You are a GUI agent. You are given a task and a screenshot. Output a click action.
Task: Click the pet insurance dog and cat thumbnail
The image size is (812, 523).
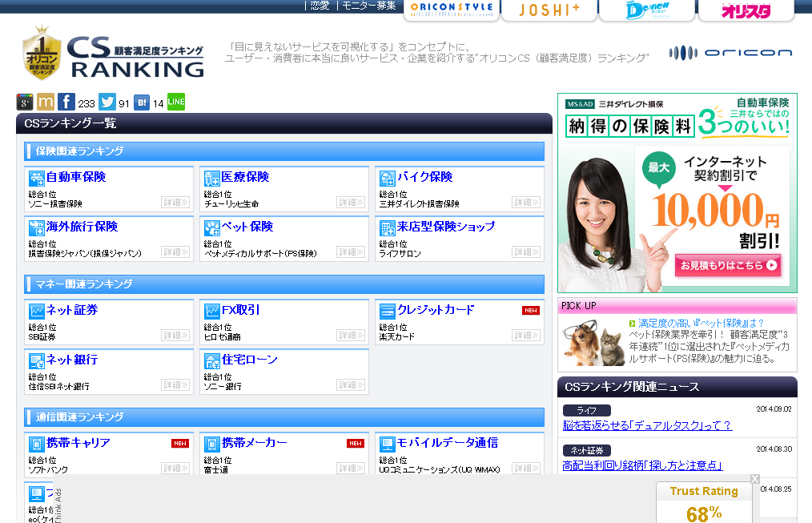[593, 342]
